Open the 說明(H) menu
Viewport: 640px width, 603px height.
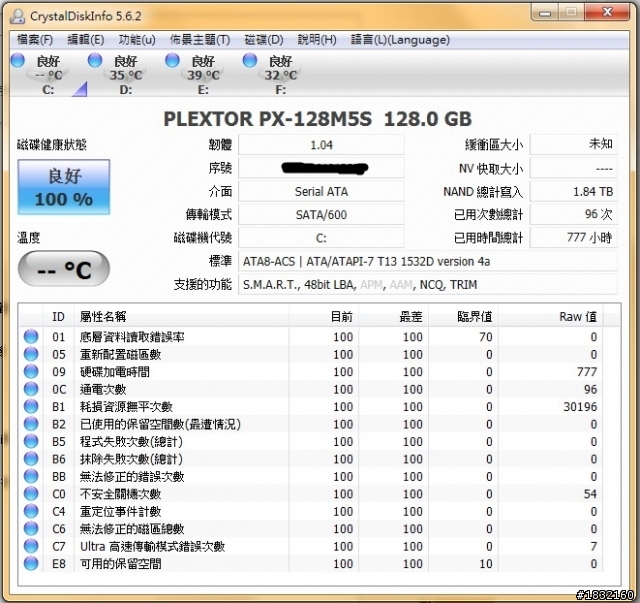(317, 40)
